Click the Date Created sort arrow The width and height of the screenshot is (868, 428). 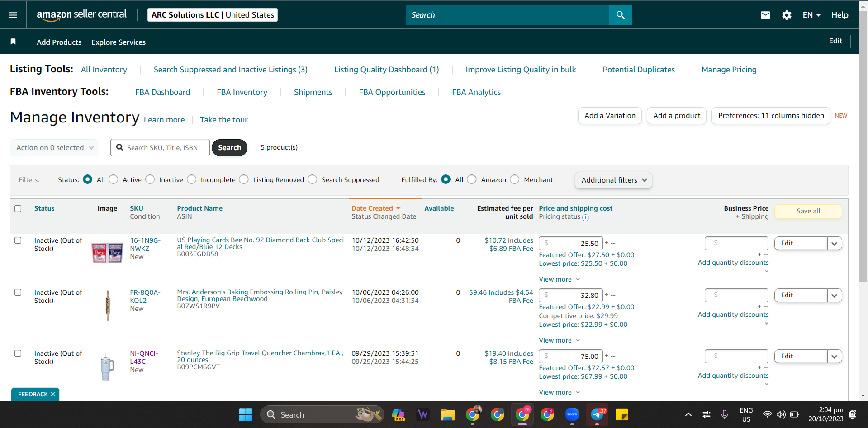coord(398,208)
